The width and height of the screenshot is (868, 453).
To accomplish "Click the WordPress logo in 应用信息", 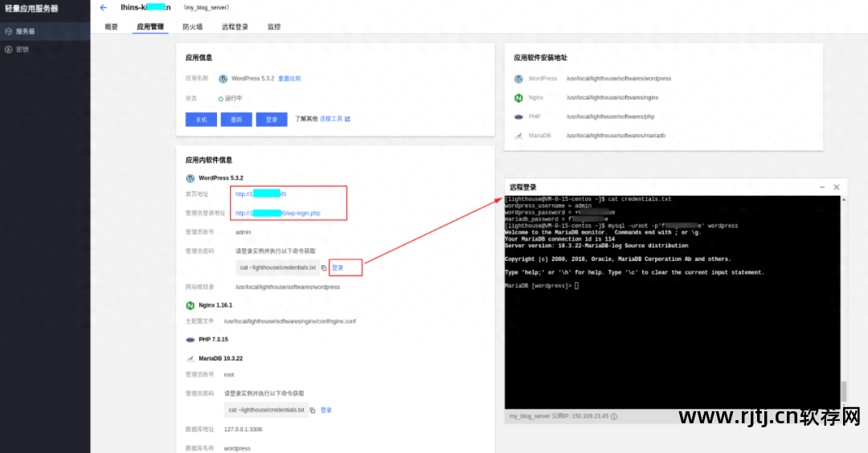I will tap(223, 79).
